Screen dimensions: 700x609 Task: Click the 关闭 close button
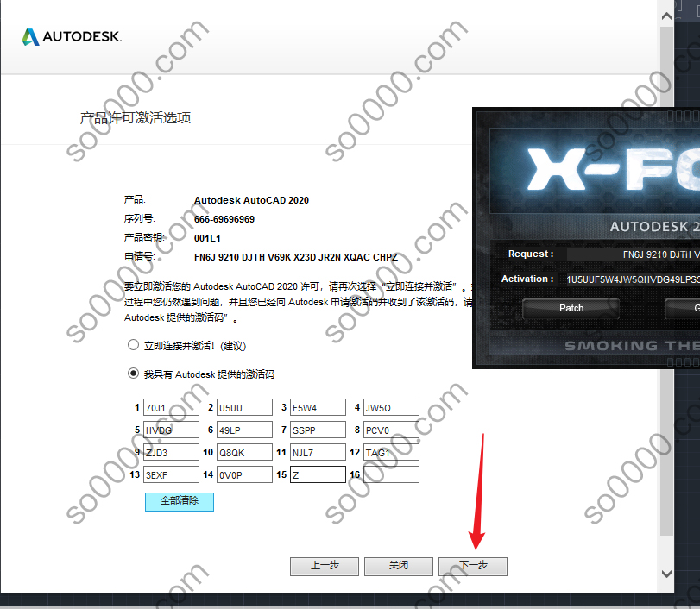coord(399,566)
